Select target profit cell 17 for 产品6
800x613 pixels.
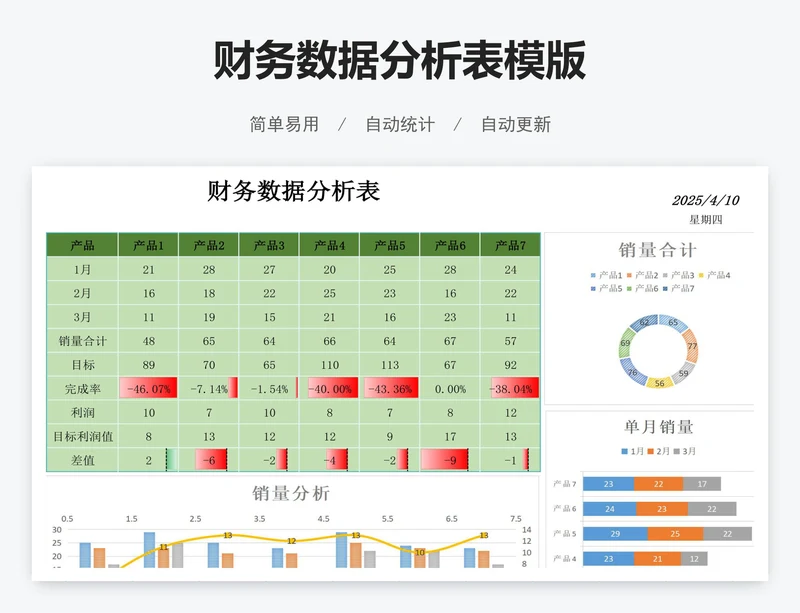tap(449, 436)
